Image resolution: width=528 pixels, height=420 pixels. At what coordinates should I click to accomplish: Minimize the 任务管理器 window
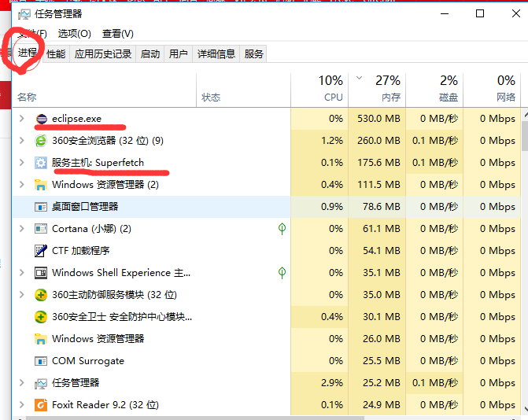click(445, 14)
